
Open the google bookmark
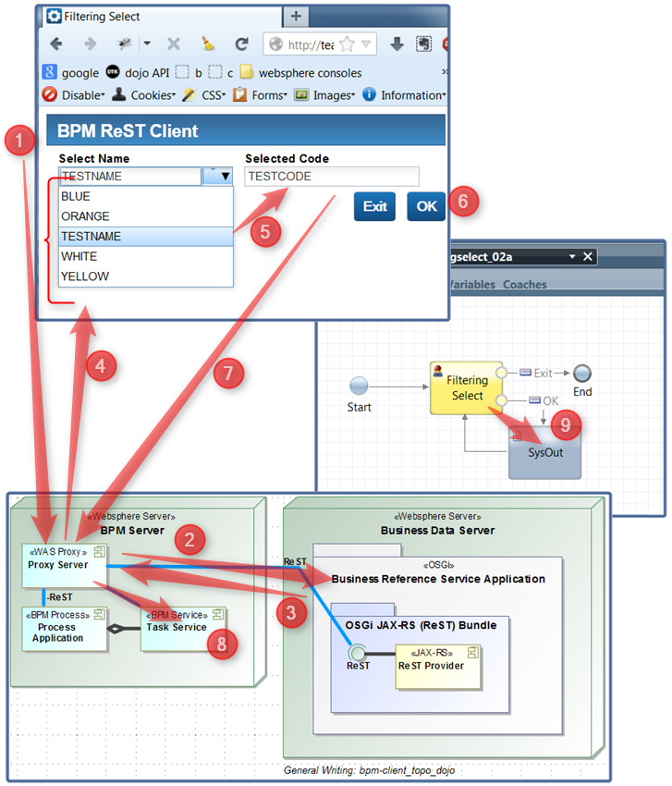70,73
